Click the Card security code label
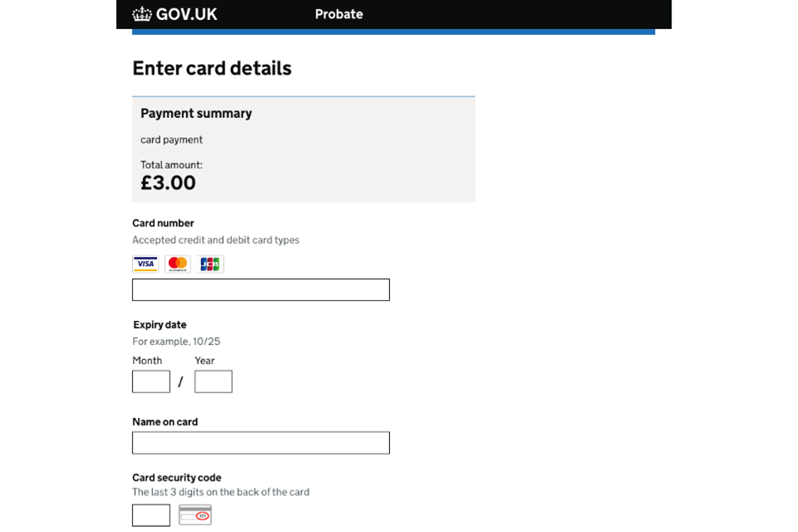This screenshot has height=532, width=798. tap(176, 478)
